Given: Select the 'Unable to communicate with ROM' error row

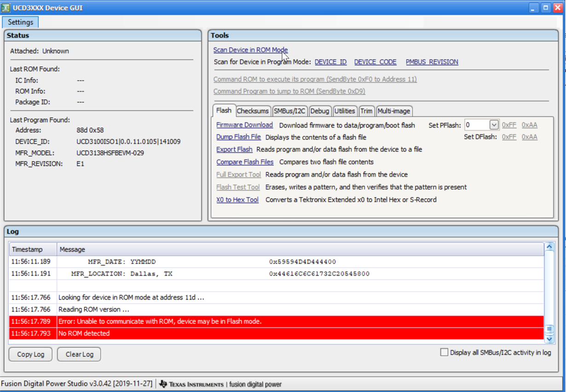Looking at the screenshot, I should coord(277,322).
